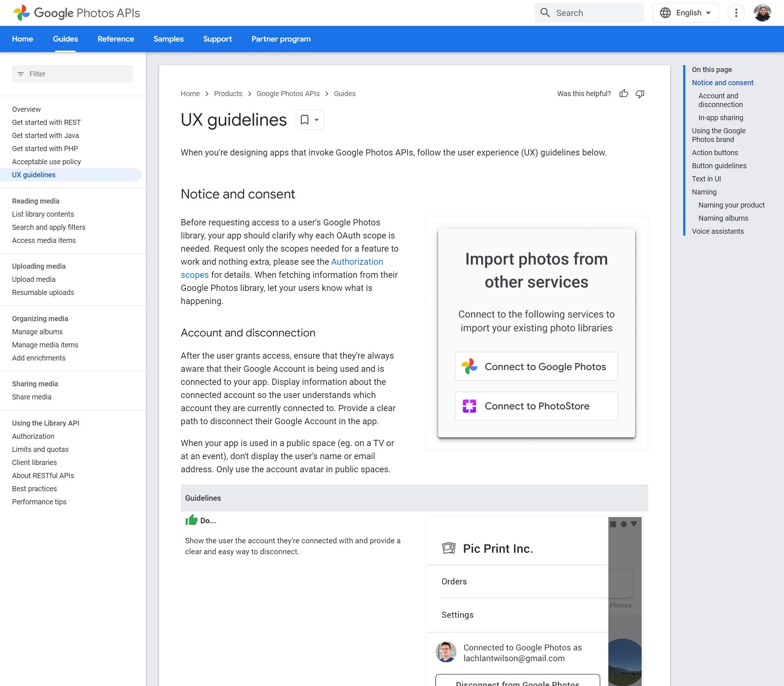Viewport: 784px width, 686px height.
Task: Jump to Notice and consent section
Action: (x=722, y=82)
